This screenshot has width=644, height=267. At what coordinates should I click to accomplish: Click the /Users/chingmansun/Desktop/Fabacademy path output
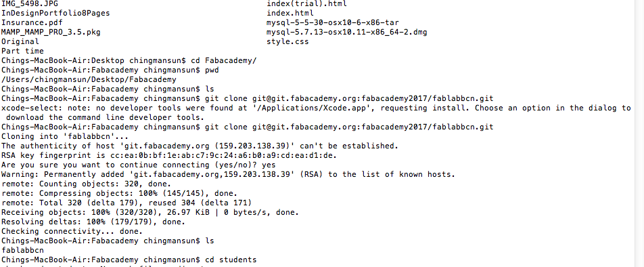(89, 79)
